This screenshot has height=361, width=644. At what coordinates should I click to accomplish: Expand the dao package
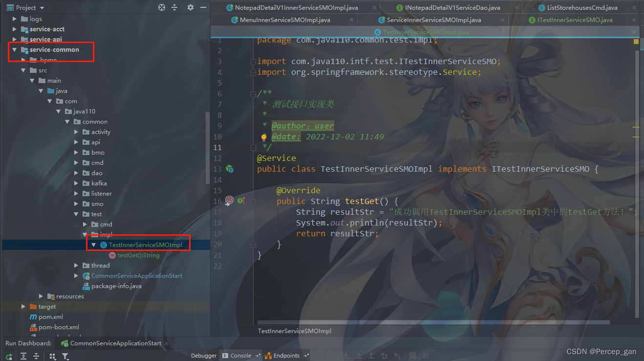[x=76, y=173]
